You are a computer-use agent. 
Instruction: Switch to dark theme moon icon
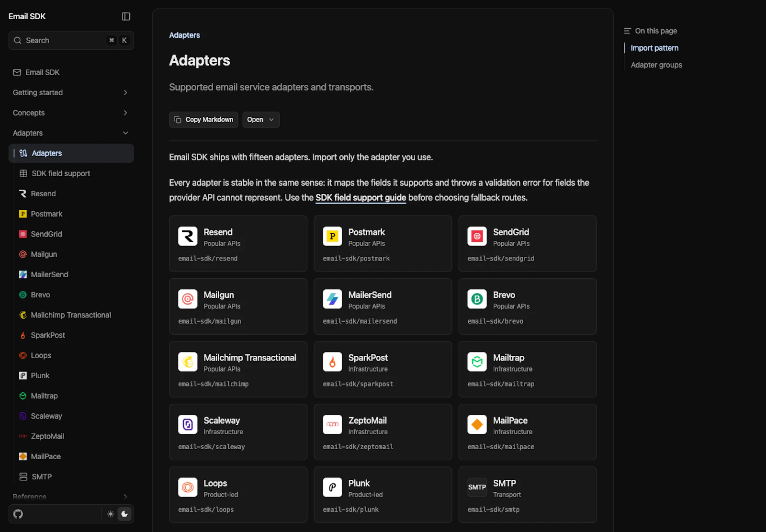pyautogui.click(x=124, y=514)
